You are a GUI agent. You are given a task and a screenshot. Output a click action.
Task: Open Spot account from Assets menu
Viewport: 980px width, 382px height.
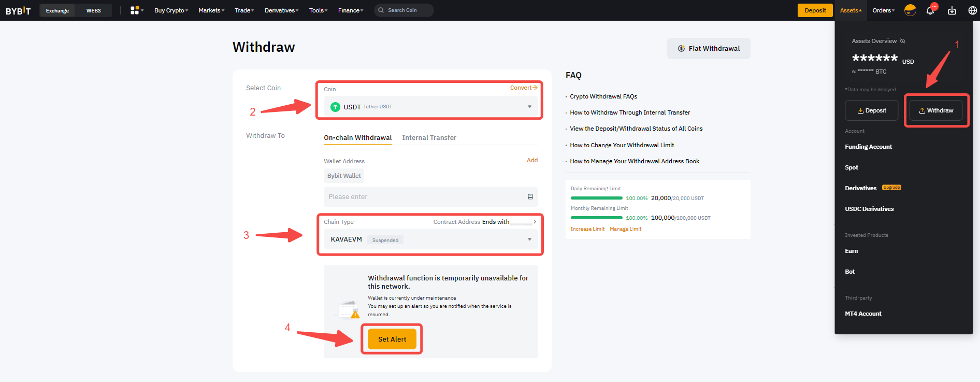click(x=852, y=167)
